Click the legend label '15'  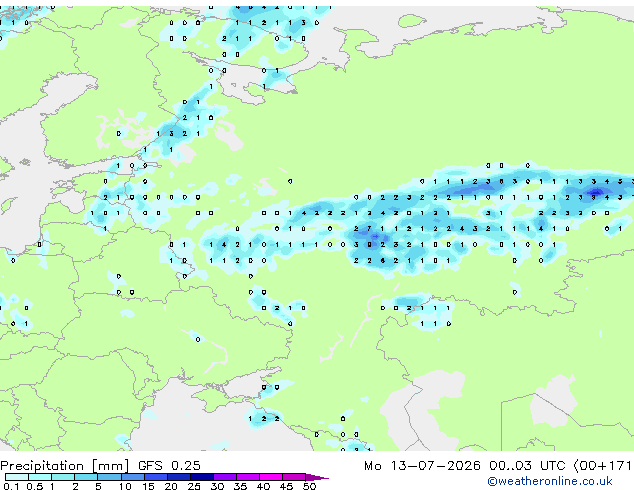point(148,486)
